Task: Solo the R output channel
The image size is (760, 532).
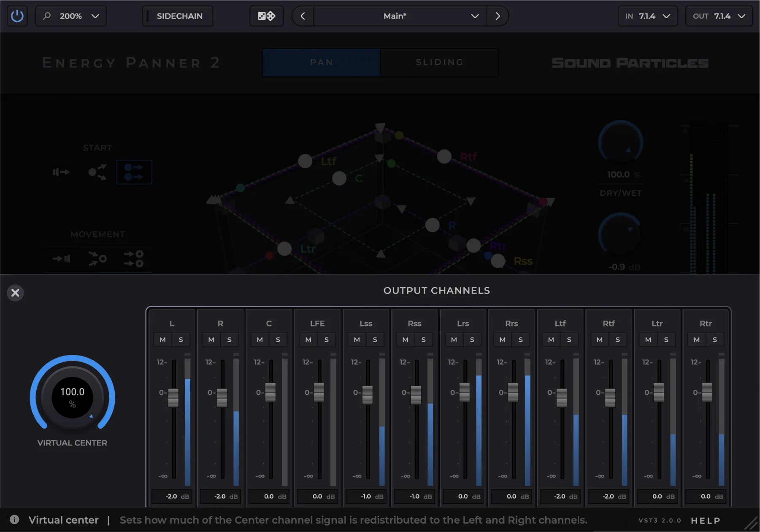Action: 230,340
